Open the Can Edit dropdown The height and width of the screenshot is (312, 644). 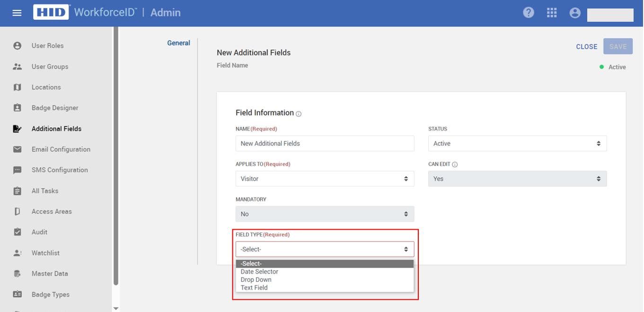point(517,179)
